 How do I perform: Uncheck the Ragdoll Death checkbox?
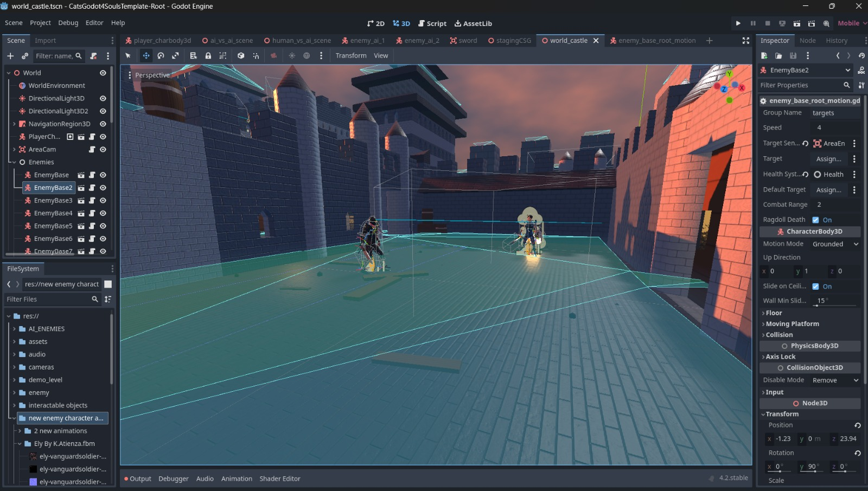[815, 220]
